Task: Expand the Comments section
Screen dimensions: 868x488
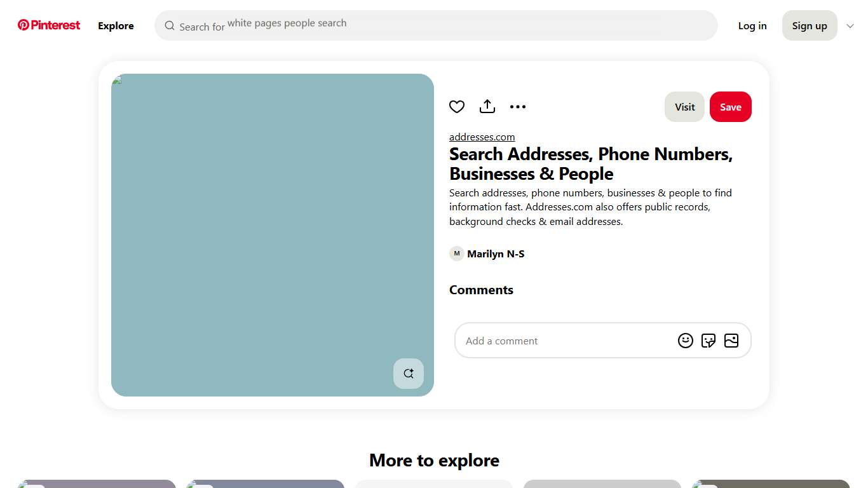Action: click(x=481, y=290)
